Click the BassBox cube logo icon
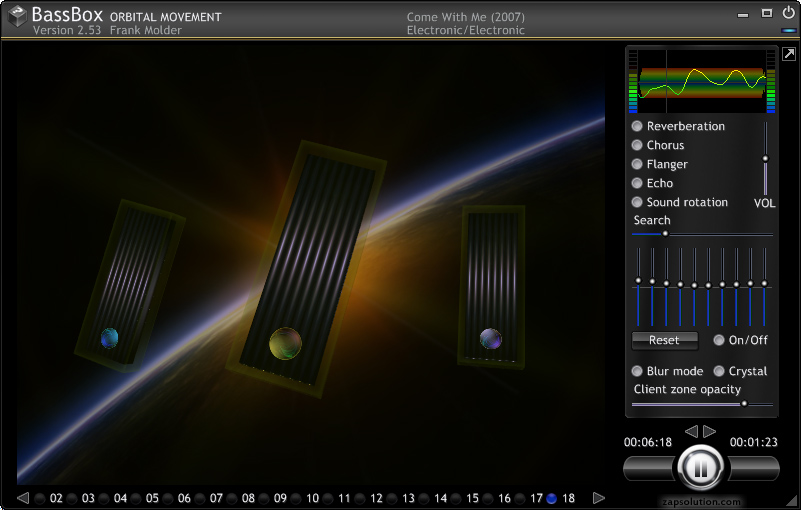The image size is (801, 510). pyautogui.click(x=17, y=16)
